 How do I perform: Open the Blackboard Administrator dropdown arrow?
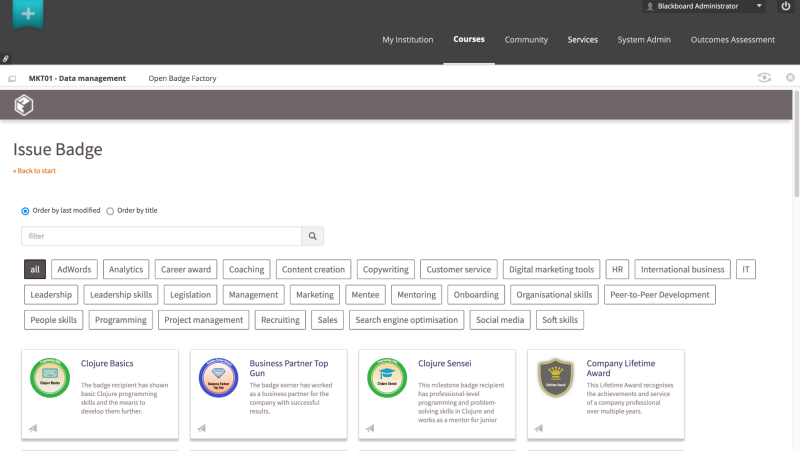(759, 6)
